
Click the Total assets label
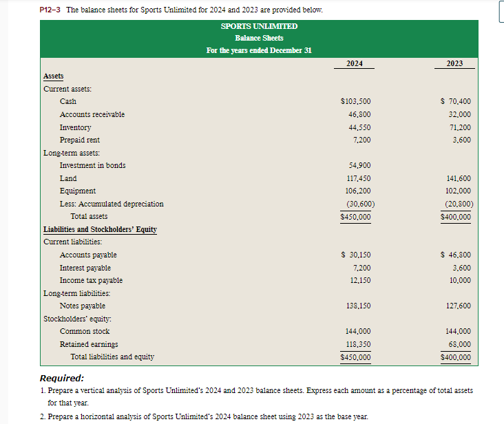[x=89, y=217]
